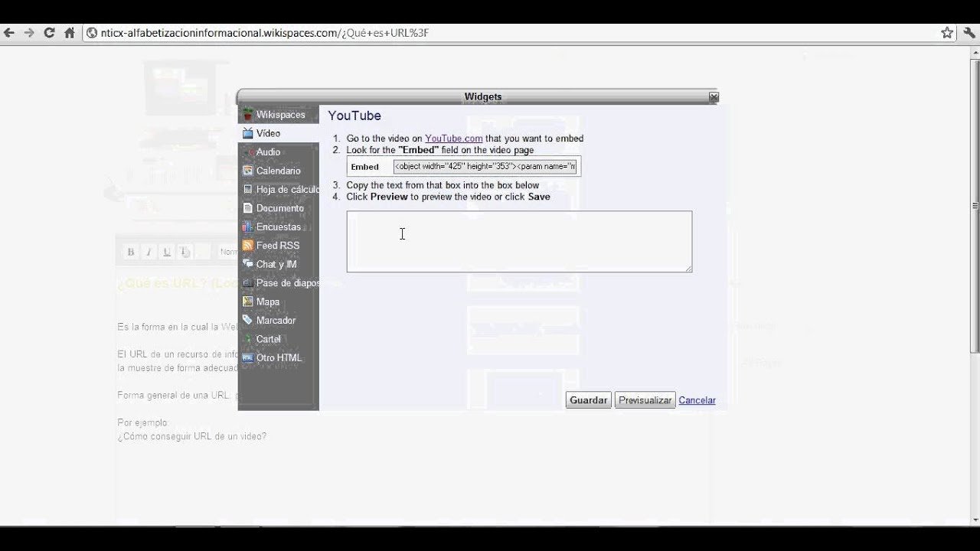Screen dimensions: 980x551
Task: Go to browser home icon
Action: [x=70, y=33]
